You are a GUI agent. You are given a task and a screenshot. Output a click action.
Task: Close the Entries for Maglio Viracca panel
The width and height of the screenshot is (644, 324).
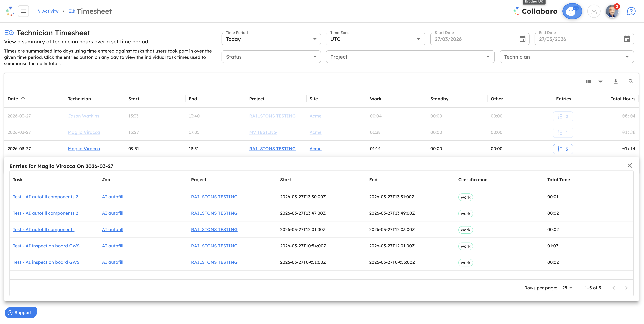(630, 165)
